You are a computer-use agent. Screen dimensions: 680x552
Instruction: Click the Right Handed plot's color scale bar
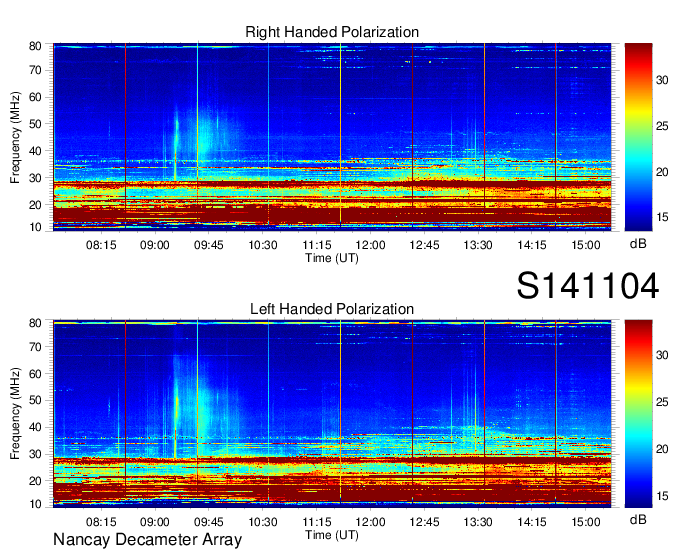click(638, 137)
